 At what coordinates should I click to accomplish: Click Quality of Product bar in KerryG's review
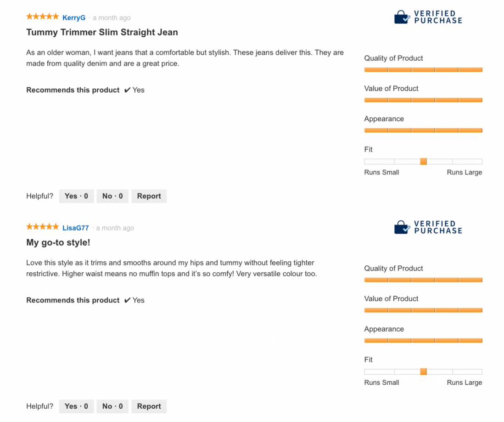(x=423, y=70)
